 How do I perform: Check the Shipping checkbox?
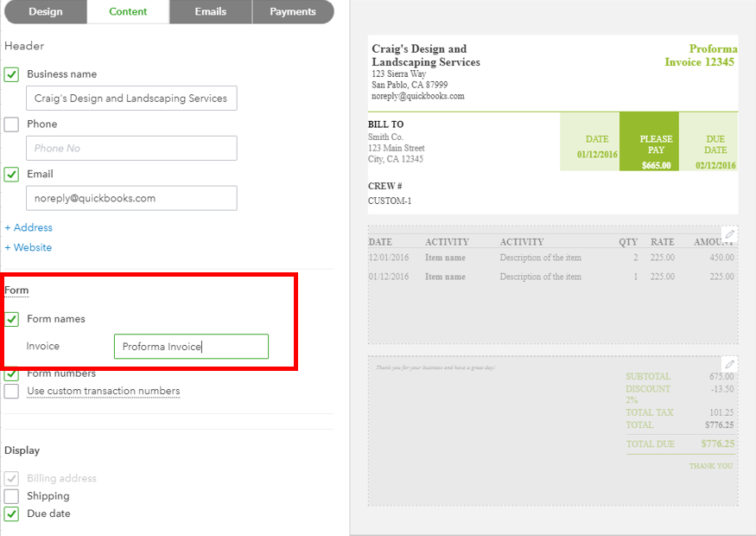pyautogui.click(x=11, y=496)
